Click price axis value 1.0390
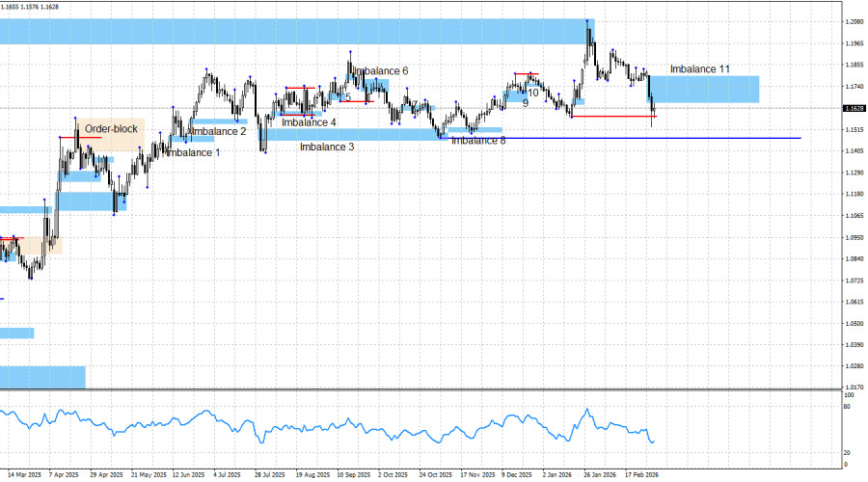868x482 pixels. pyautogui.click(x=854, y=345)
